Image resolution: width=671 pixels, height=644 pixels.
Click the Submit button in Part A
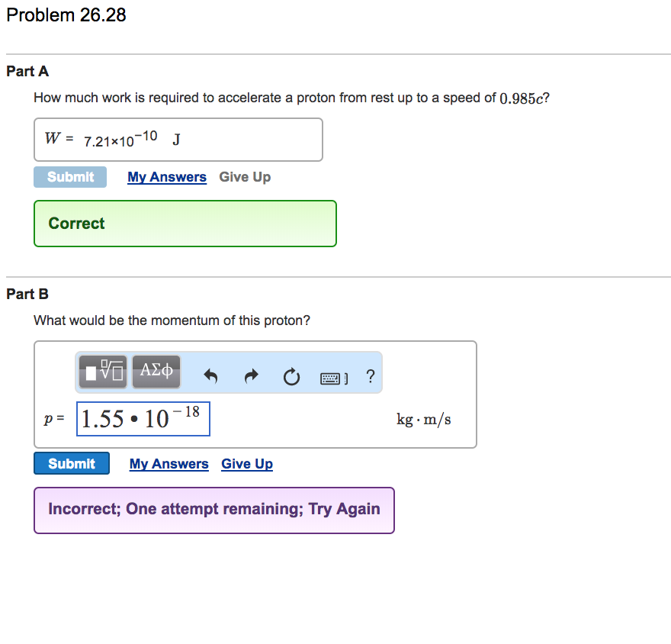pos(69,176)
